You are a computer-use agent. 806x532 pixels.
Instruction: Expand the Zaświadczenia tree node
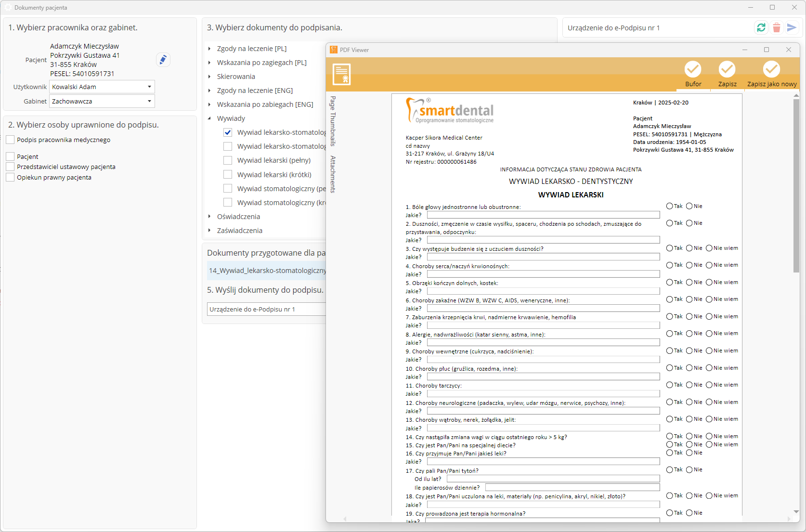209,231
